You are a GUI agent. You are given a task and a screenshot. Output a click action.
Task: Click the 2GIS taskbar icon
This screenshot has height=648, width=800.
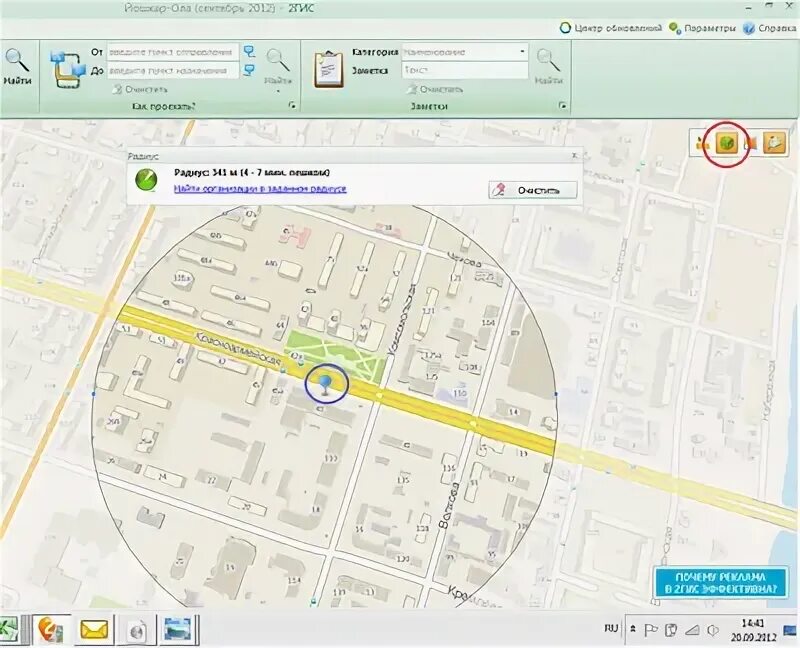[x=52, y=629]
